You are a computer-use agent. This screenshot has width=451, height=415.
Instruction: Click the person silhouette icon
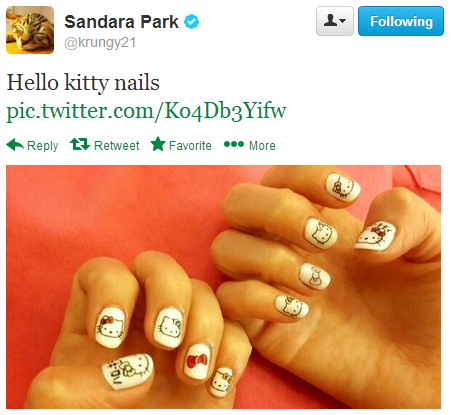(x=331, y=21)
